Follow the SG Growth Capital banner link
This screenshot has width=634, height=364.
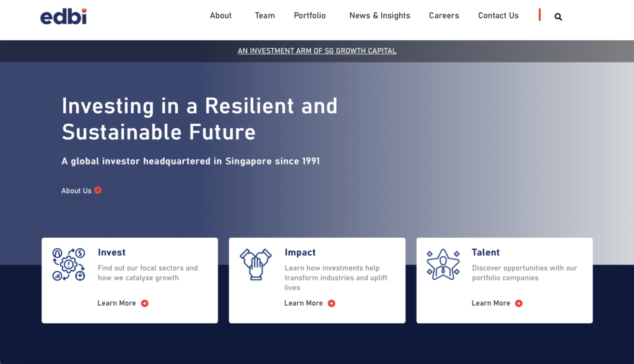coord(317,51)
